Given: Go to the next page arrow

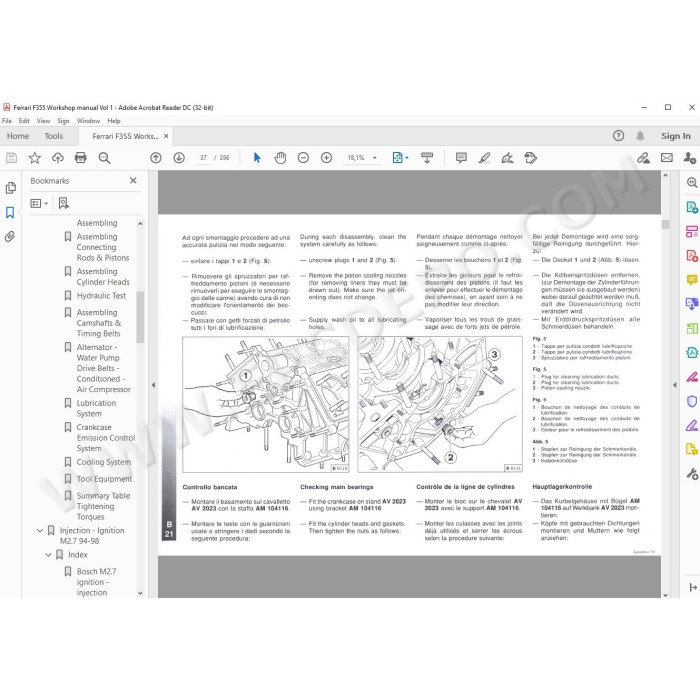Looking at the screenshot, I should (179, 158).
